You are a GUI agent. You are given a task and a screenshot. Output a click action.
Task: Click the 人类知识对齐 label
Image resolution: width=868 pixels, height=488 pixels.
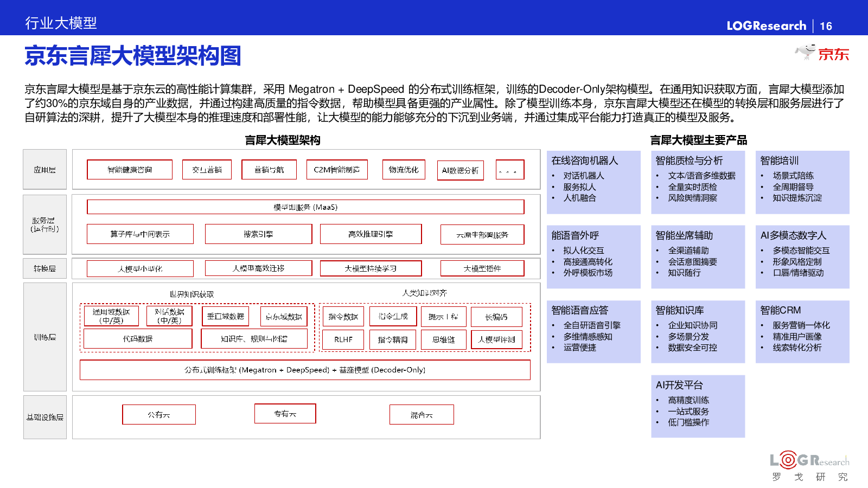pos(424,293)
